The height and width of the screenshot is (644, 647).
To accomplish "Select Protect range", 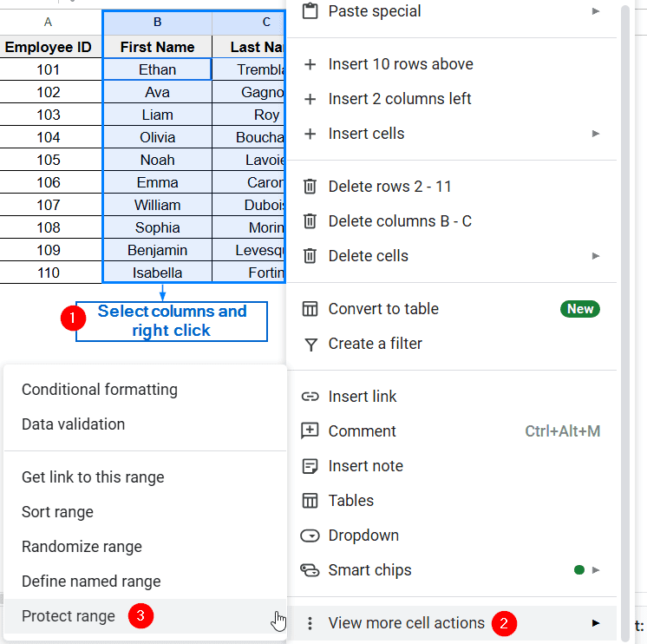I will coord(145,616).
